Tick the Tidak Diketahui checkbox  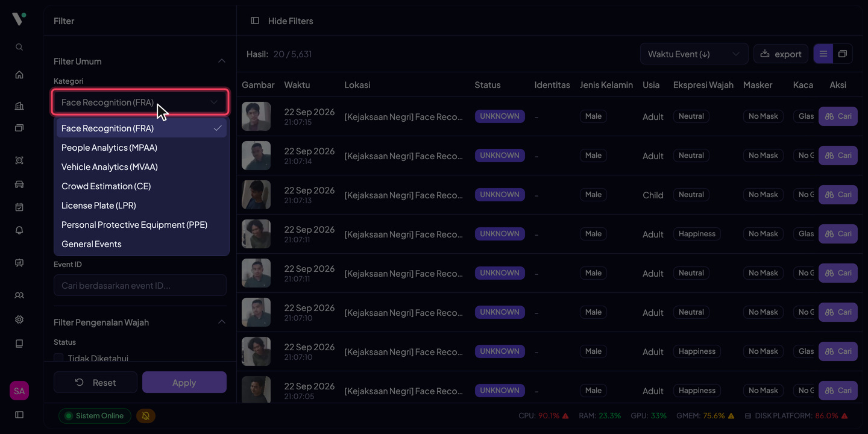point(58,359)
